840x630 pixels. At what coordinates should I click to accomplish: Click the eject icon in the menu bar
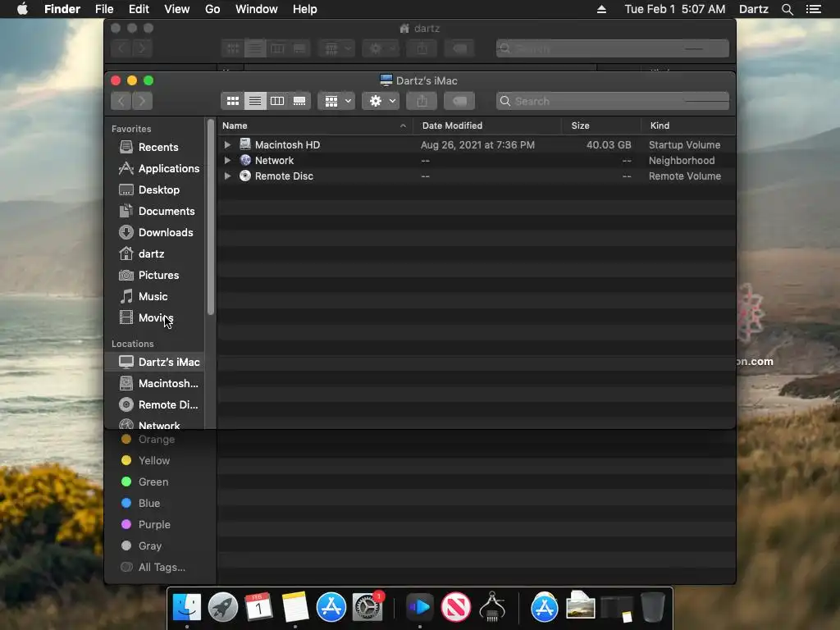(601, 9)
